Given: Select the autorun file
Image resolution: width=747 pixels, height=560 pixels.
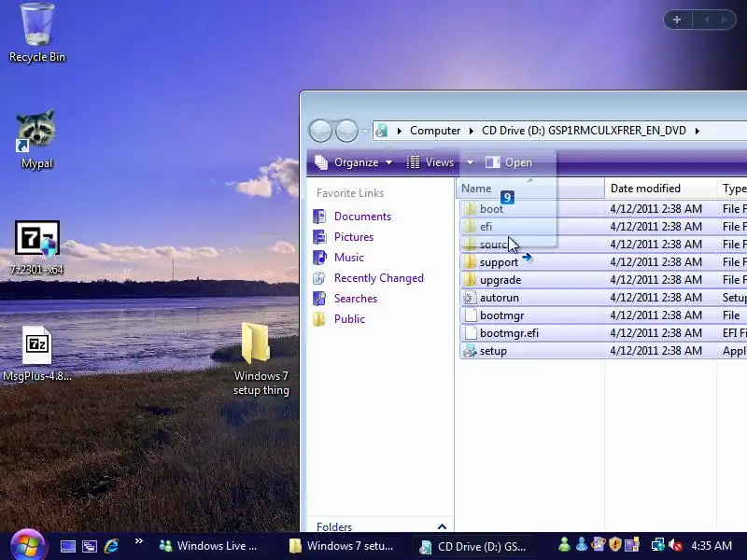Looking at the screenshot, I should (x=500, y=298).
